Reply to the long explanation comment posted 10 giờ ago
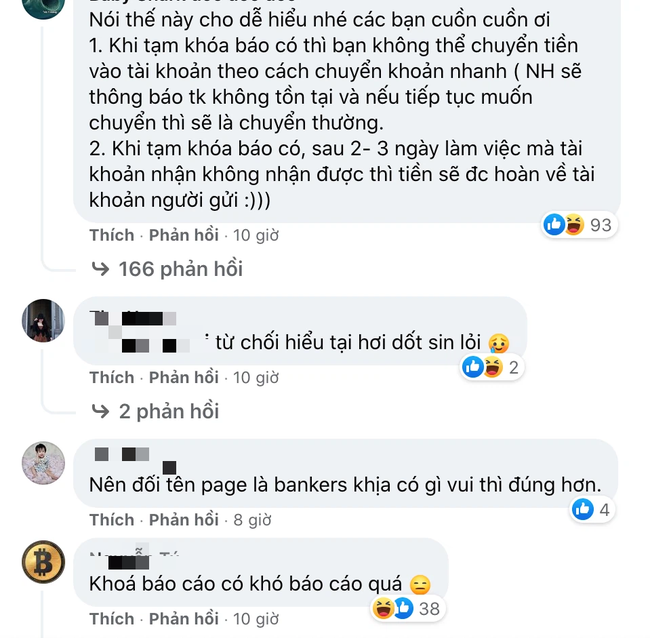This screenshot has width=650, height=638. pos(184,235)
